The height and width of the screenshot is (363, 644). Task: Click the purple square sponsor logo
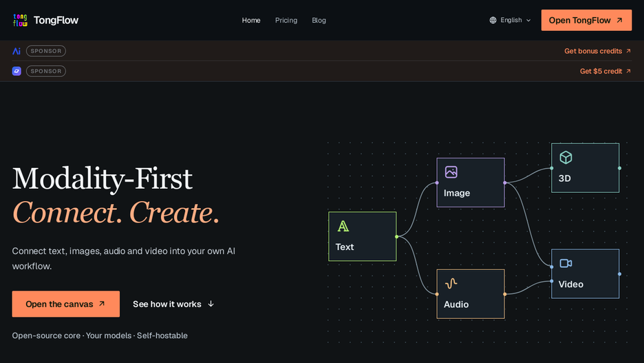pyautogui.click(x=17, y=71)
